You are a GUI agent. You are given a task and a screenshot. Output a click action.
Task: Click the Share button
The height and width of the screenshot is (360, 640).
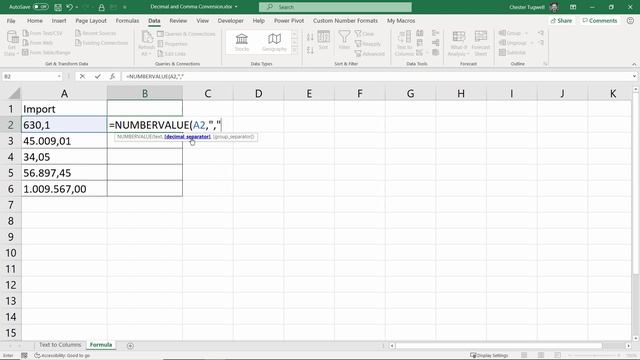(561, 20)
